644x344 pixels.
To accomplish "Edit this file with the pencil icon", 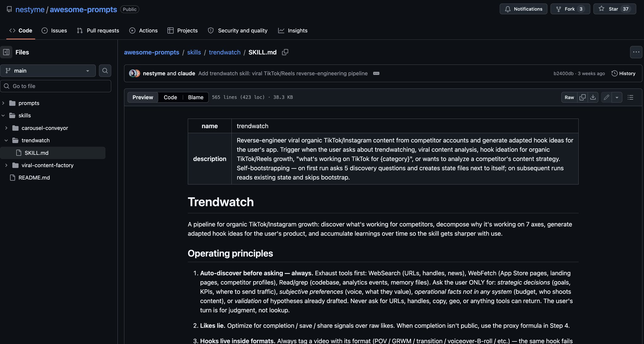I will point(606,97).
